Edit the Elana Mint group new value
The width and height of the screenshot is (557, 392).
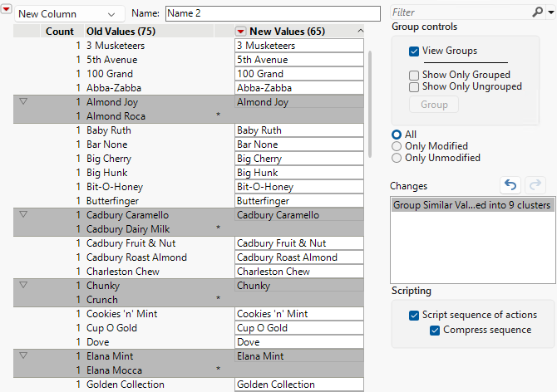[x=299, y=356]
